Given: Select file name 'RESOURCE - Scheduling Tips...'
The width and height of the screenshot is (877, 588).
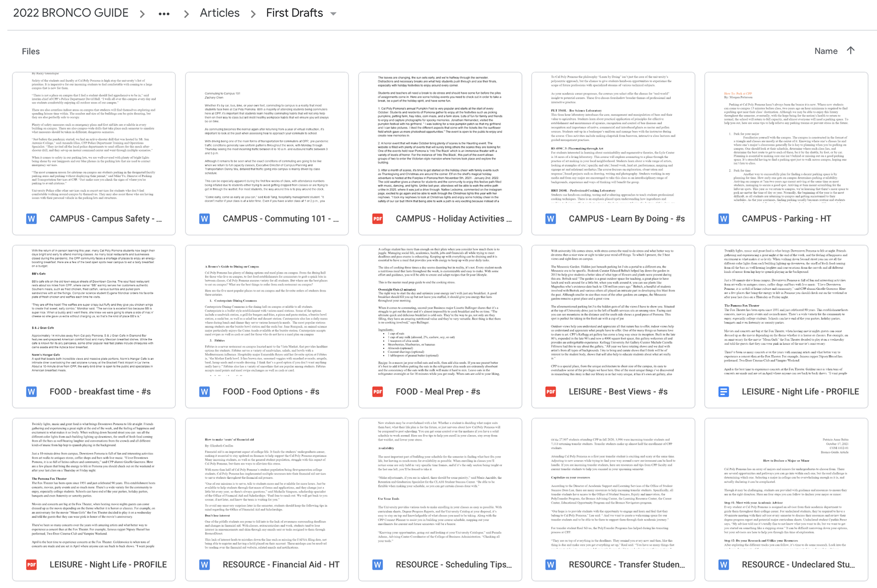Looking at the screenshot, I should pyautogui.click(x=454, y=565).
